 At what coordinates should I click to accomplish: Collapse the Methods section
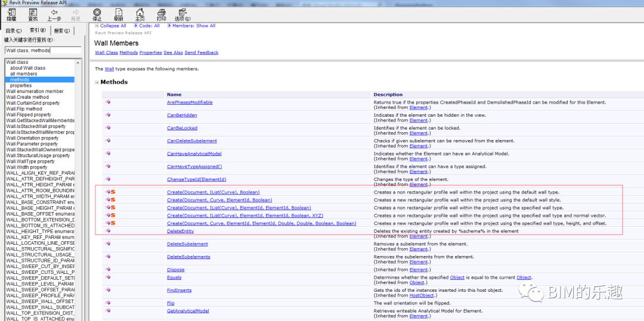[x=97, y=82]
